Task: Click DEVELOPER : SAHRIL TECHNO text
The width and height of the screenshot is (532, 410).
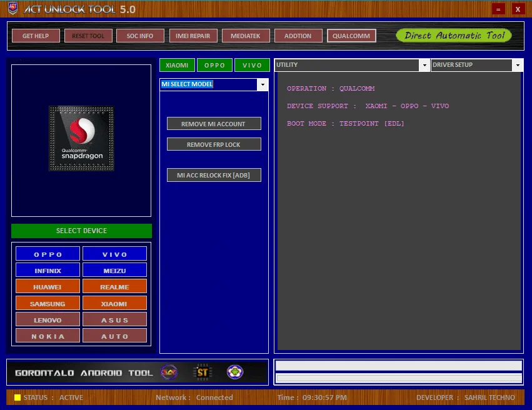Action: pyautogui.click(x=466, y=397)
